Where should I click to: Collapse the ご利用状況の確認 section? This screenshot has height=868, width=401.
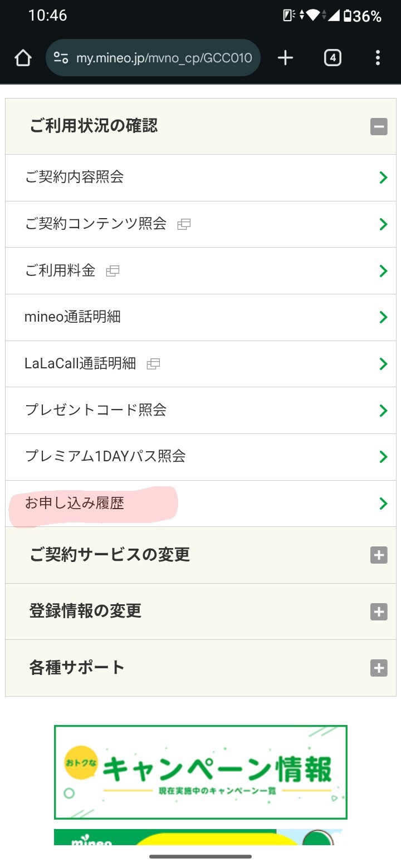pos(379,127)
